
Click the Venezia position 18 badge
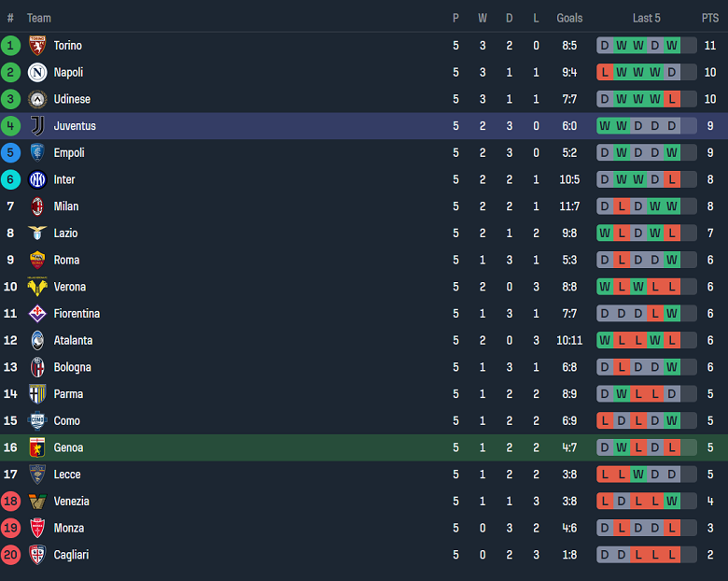coord(11,502)
